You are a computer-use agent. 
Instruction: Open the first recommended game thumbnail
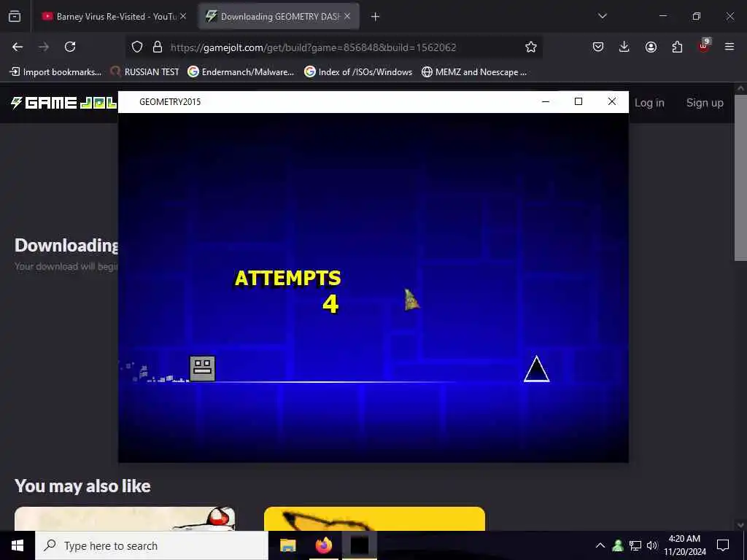[x=125, y=518]
